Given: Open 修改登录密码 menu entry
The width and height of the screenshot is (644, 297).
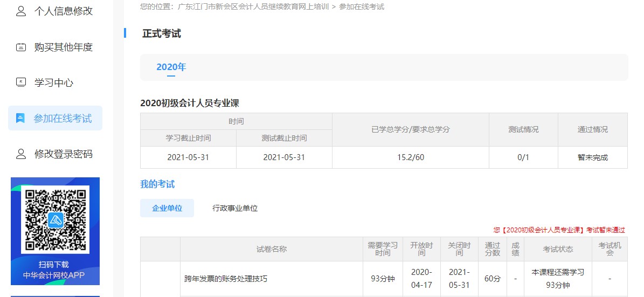Looking at the screenshot, I should (64, 154).
